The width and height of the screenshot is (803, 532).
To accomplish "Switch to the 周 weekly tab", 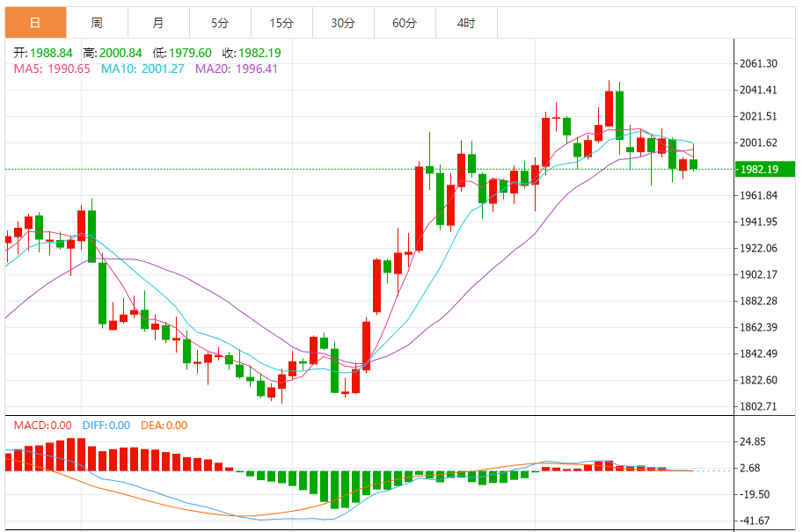I will tap(97, 23).
